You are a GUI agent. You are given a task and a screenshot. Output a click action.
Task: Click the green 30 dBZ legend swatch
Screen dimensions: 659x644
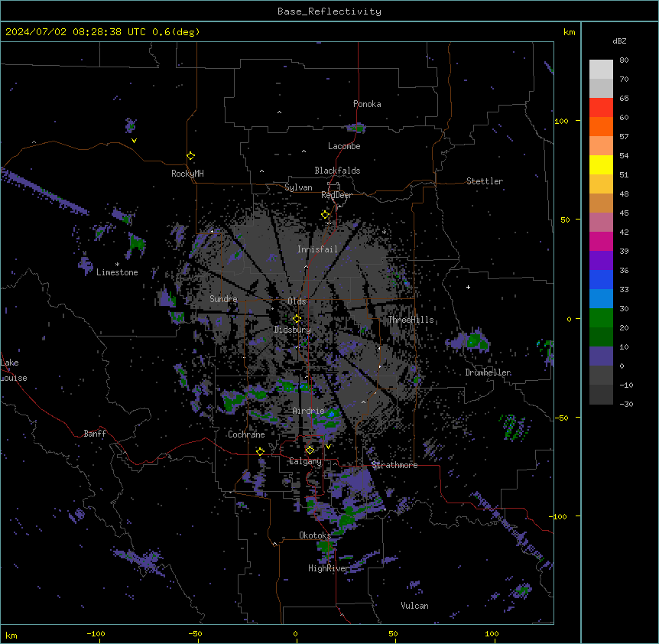point(601,318)
